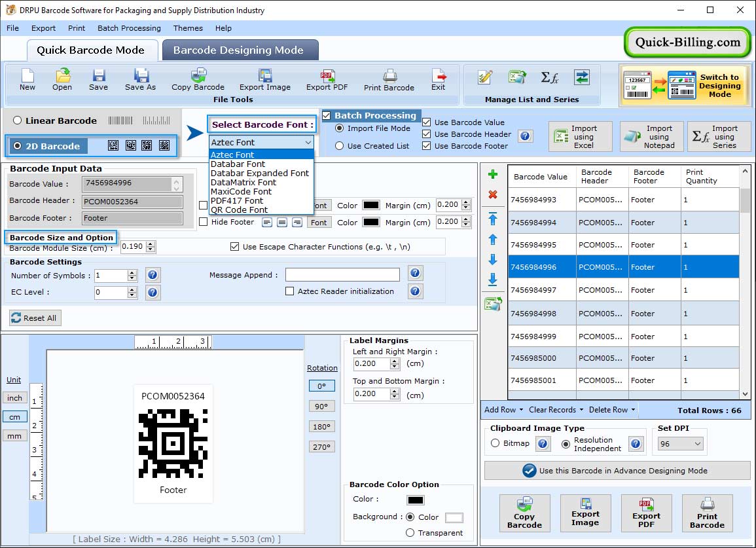Click the Excel sheet icon in Manage List

coord(517,77)
